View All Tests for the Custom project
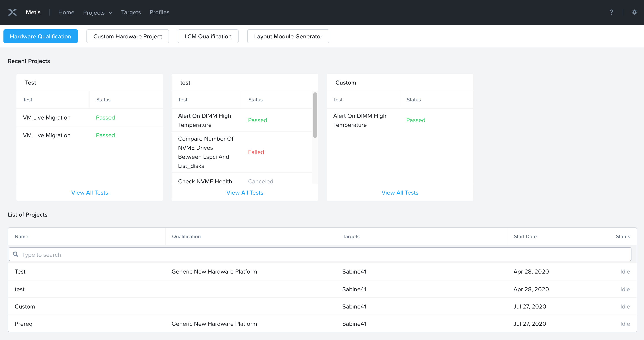Viewport: 644px width, 340px height. [x=400, y=192]
